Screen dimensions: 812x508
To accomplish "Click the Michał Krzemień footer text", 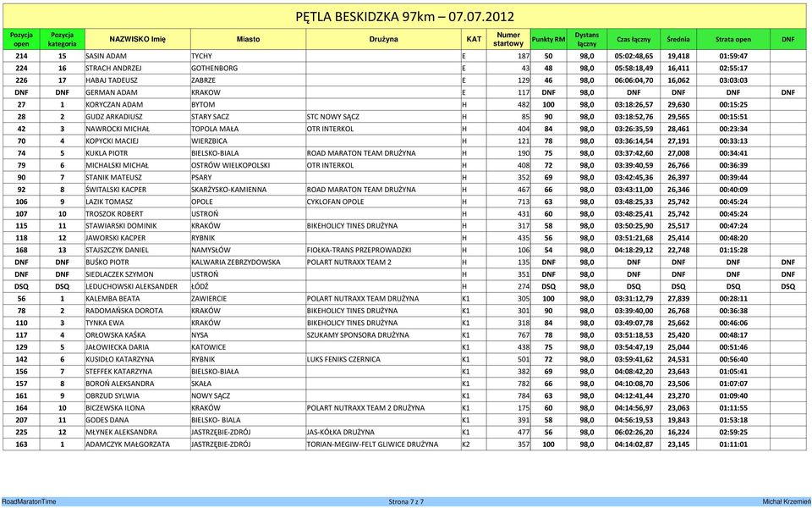I will point(786,502).
